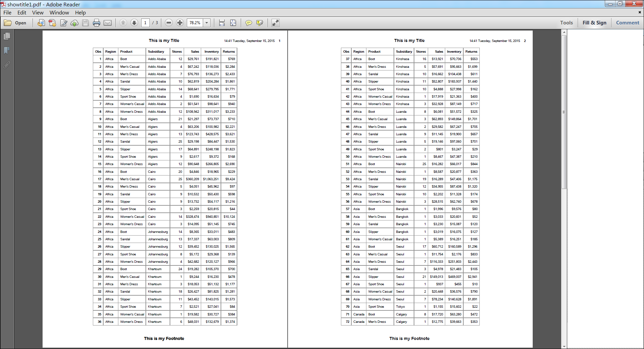644x349 pixels.
Task: Click the zoom percentage field showing 78.2%
Action: 195,23
